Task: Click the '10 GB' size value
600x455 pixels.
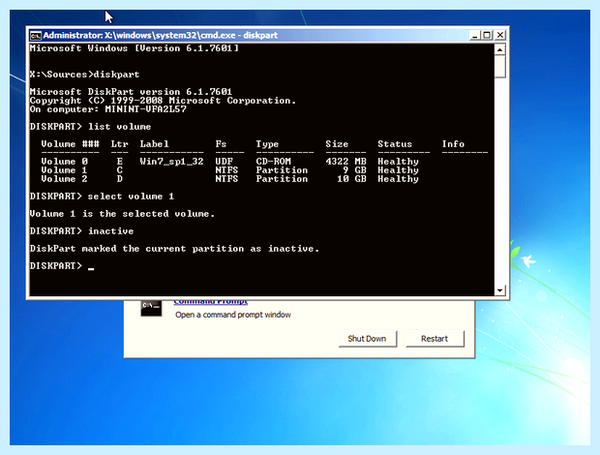Action: pyautogui.click(x=351, y=179)
